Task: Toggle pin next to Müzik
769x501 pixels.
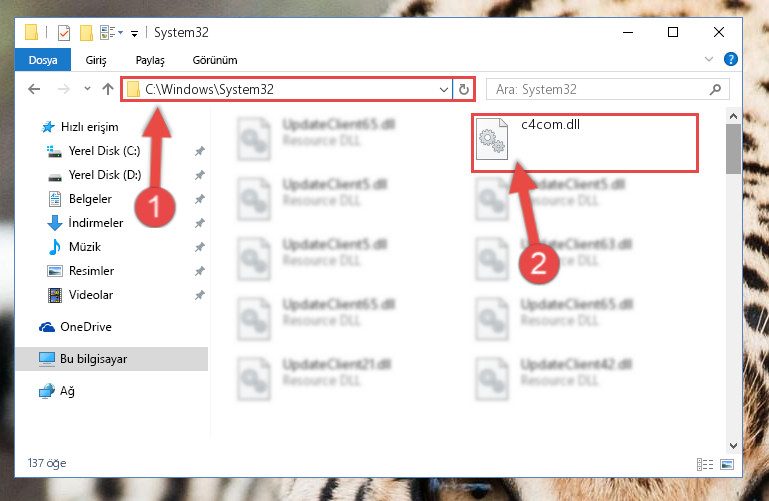Action: pyautogui.click(x=199, y=247)
